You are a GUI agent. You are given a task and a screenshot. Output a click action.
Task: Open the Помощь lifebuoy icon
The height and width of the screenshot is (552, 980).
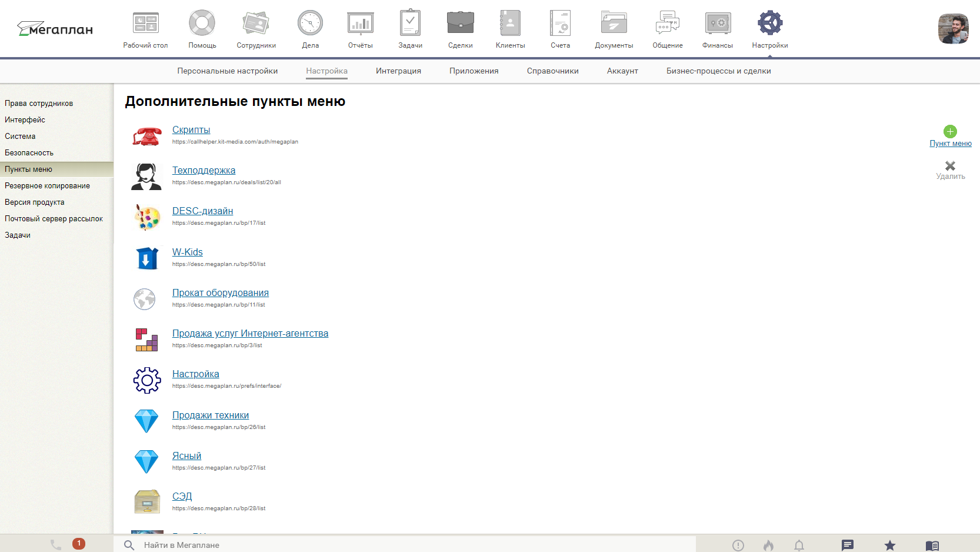coord(202,24)
